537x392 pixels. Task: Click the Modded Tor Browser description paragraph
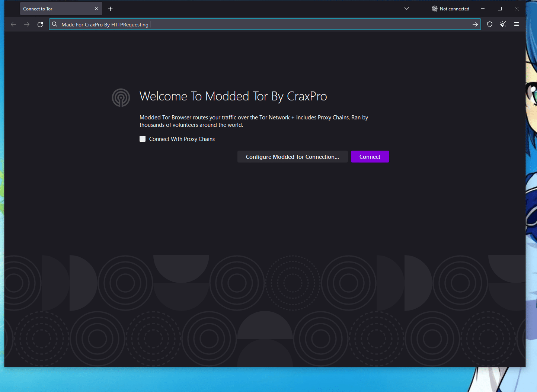254,121
